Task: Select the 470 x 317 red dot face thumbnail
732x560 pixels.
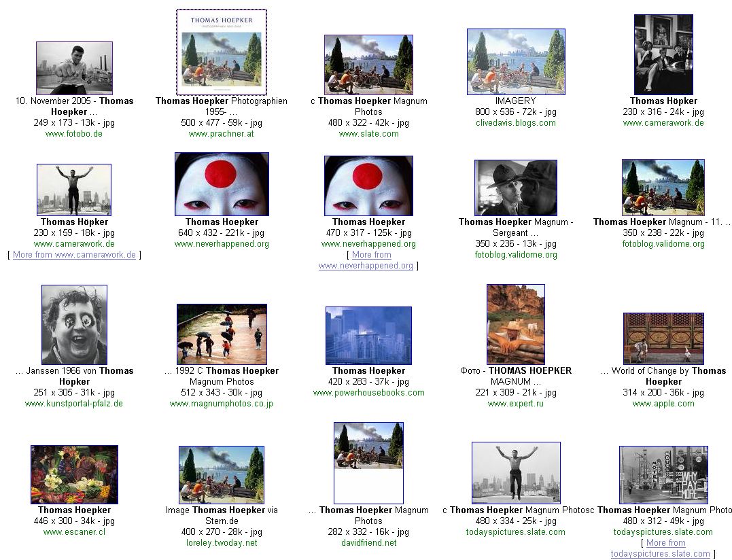Action: (368, 186)
